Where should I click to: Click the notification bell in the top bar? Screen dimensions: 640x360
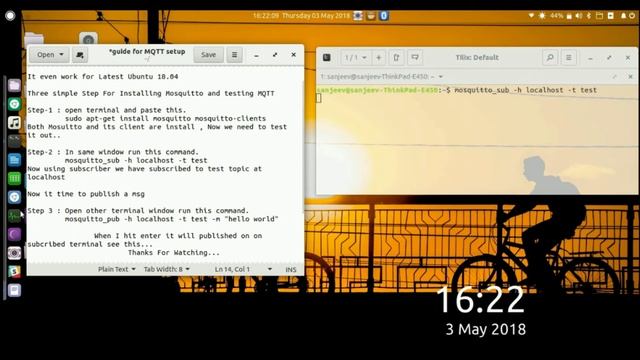click(x=623, y=16)
